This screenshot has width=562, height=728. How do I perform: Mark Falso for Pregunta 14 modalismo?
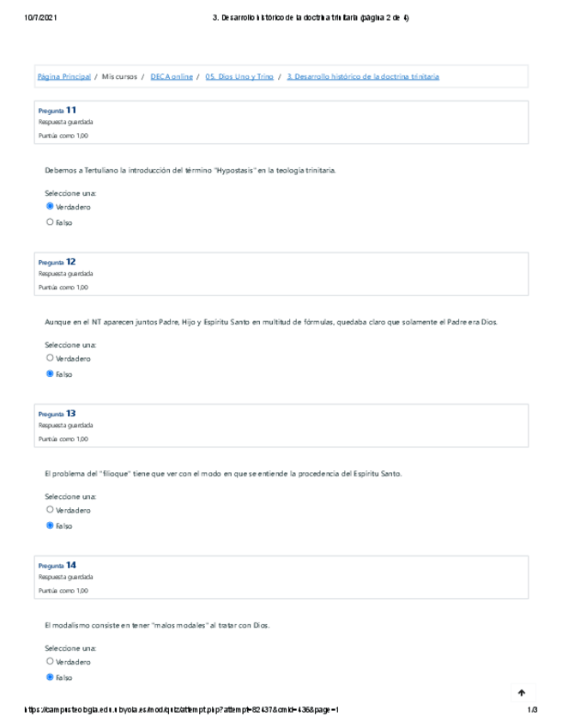50,677
